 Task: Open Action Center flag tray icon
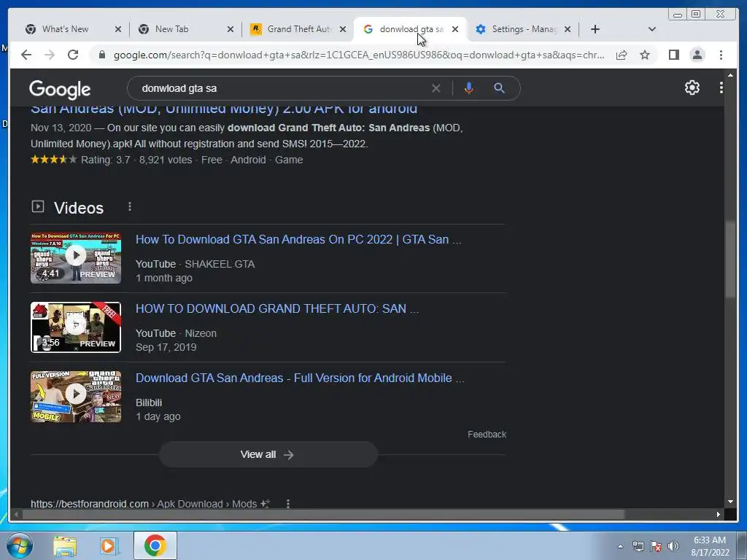[656, 546]
